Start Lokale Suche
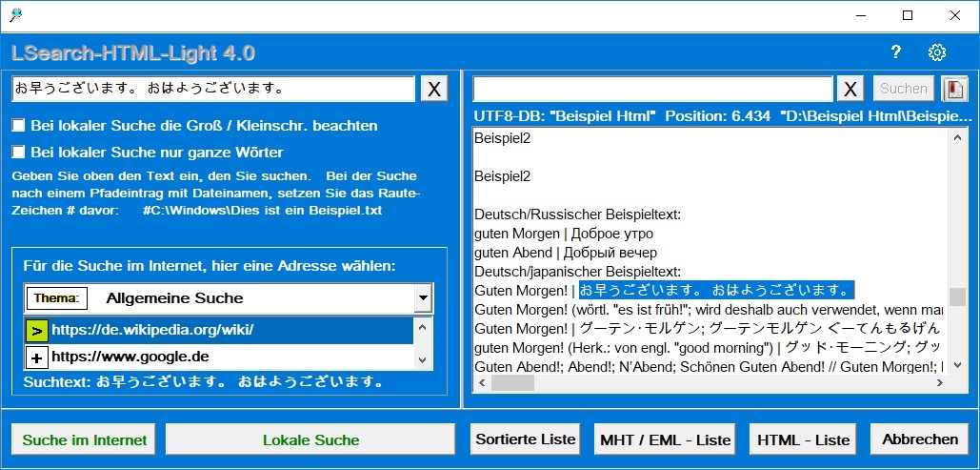Viewport: 980px width, 470px height. 310,439
